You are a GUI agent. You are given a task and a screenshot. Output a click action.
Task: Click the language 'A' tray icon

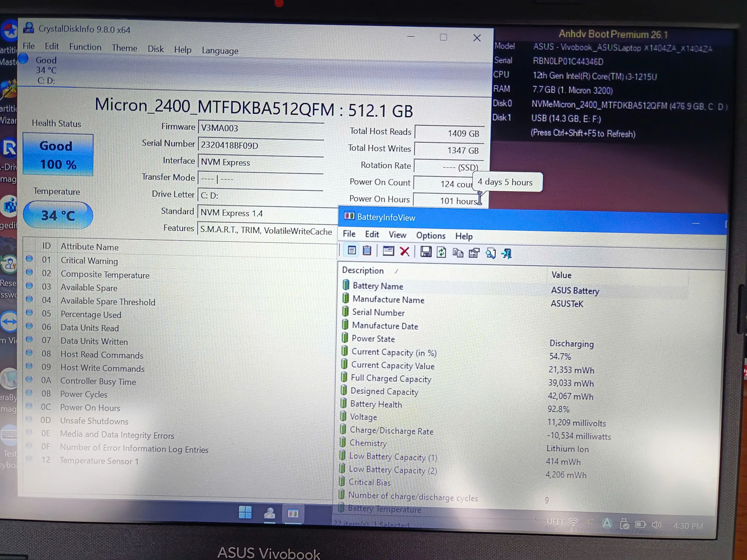click(607, 523)
